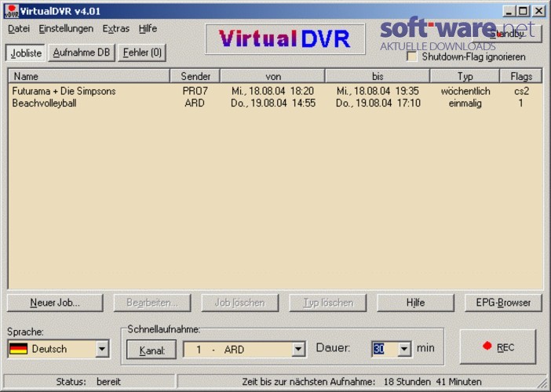Click the Kanal: button
Image resolution: width=551 pixels, height=392 pixels.
pos(151,350)
